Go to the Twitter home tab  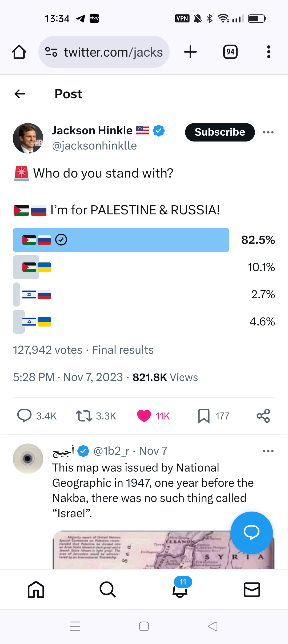pos(36,590)
